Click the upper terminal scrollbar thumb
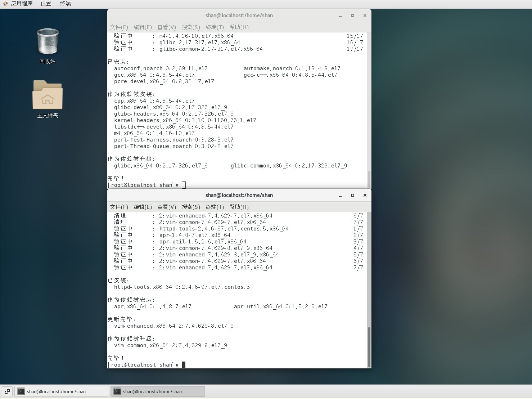532x399 pixels. click(x=369, y=179)
